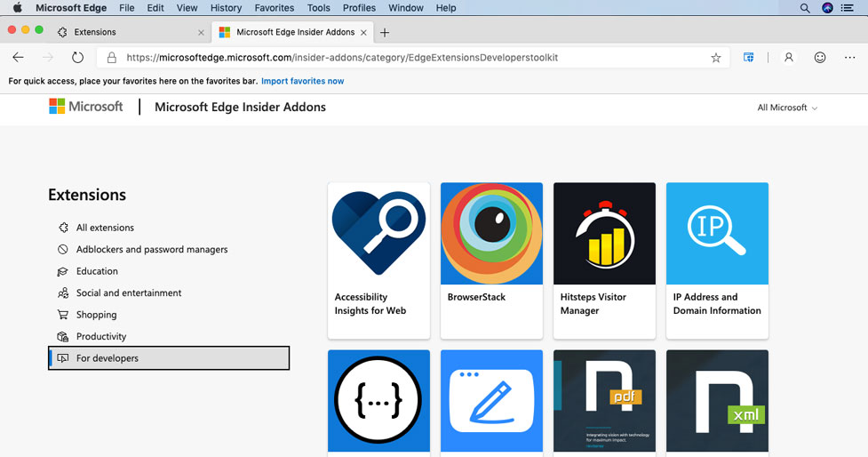Open the Profiles menu
The height and width of the screenshot is (457, 868).
pos(359,8)
